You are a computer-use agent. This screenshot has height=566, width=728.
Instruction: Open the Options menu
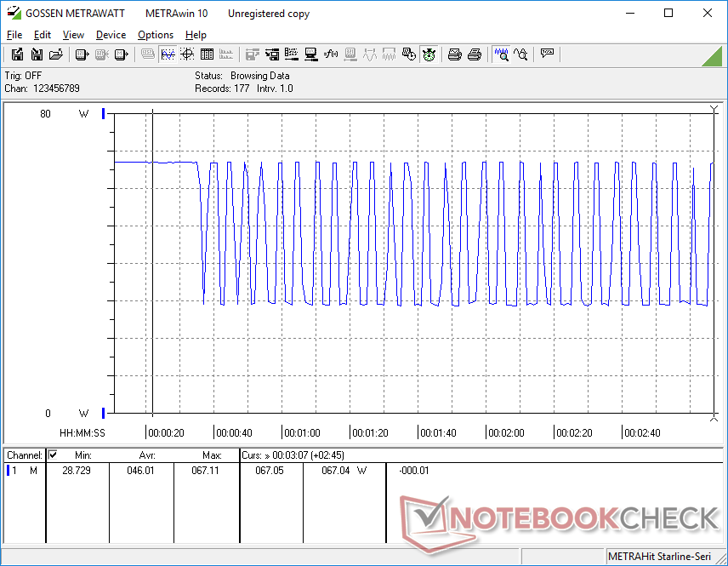156,35
